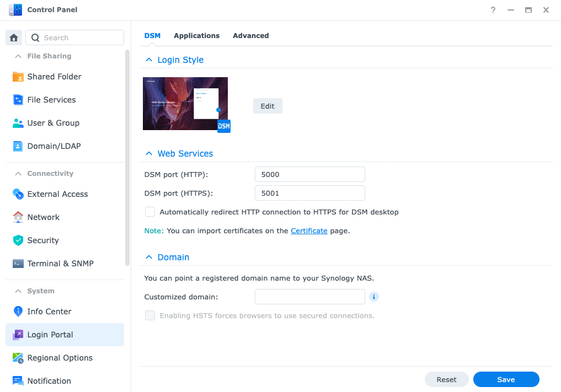Viewport: 561px width, 392px height.
Task: Enable automatic HTTP to HTTPS redirect checkbox
Action: (x=150, y=212)
